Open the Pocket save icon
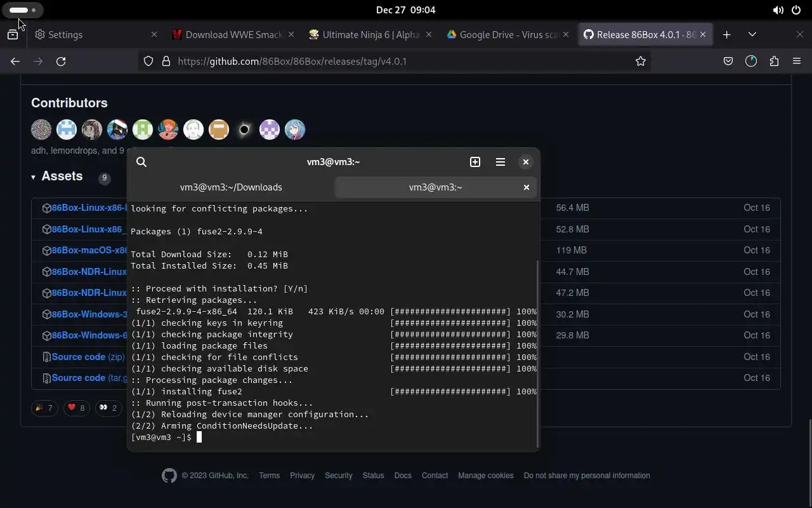The image size is (812, 508). click(728, 62)
